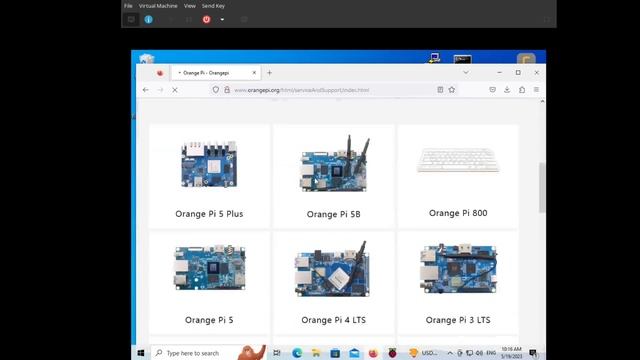Screen dimensions: 640x360
Task: Open the Firefox downloads panel
Action: click(x=507, y=90)
